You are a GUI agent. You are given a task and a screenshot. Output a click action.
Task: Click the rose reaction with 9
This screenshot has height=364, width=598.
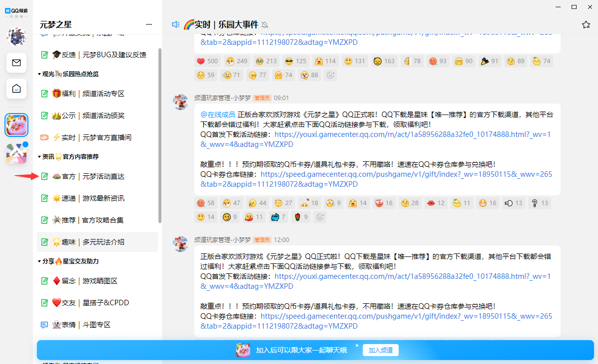click(x=299, y=217)
